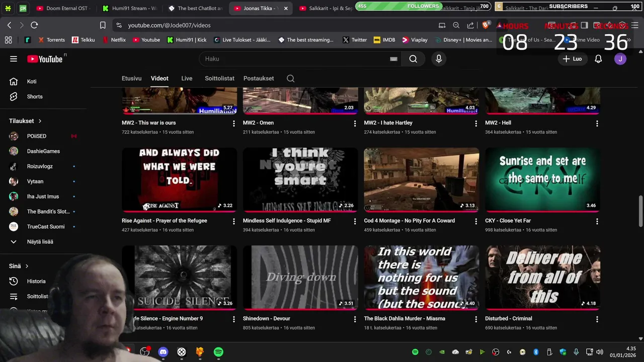The height and width of the screenshot is (362, 644).
Task: Bookmark this page icon in address bar
Action: pos(103,25)
